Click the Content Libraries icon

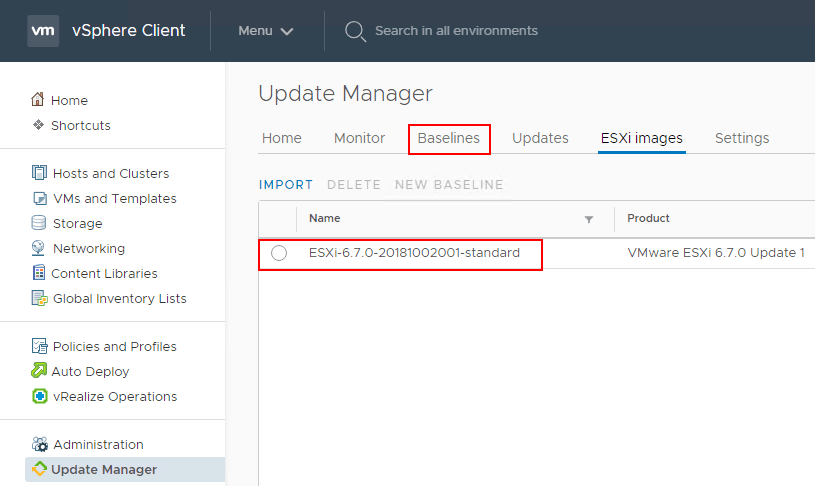click(x=38, y=272)
